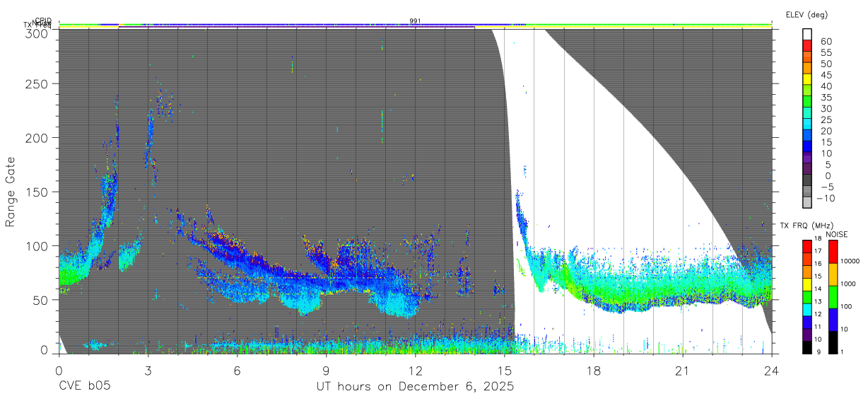Click the '9' tick on UT hours axis
The image size is (868, 401).
(326, 370)
